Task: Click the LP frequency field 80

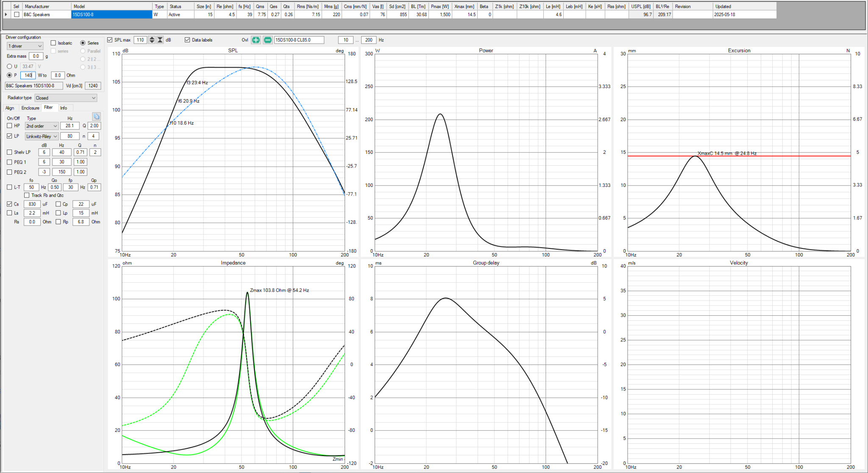Action: (70, 136)
